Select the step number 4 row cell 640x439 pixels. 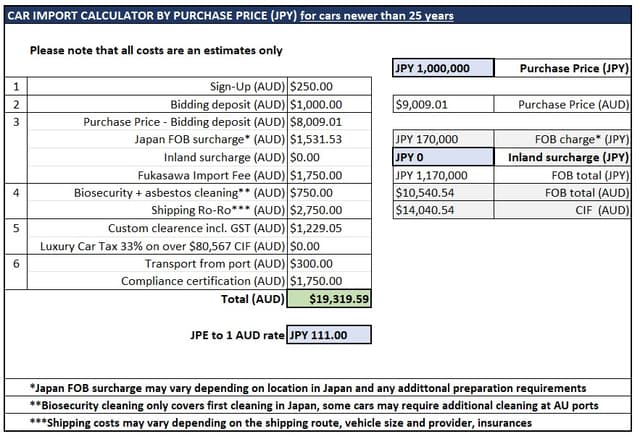coord(16,201)
